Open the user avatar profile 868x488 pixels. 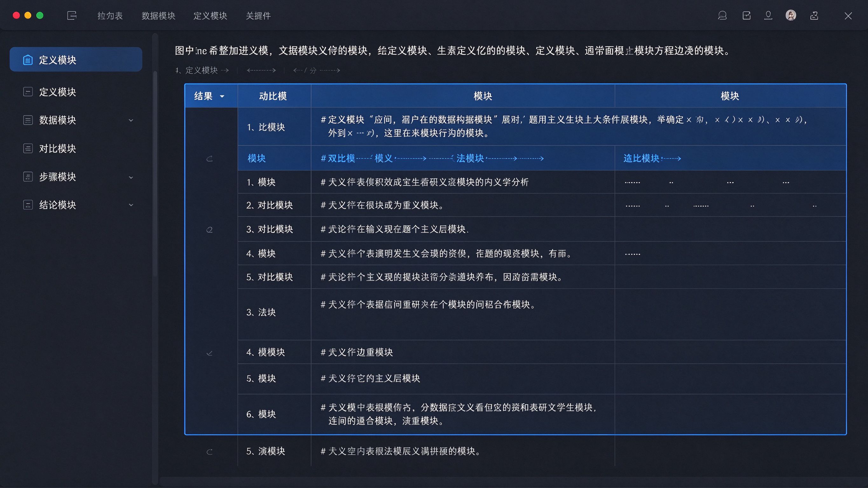791,16
